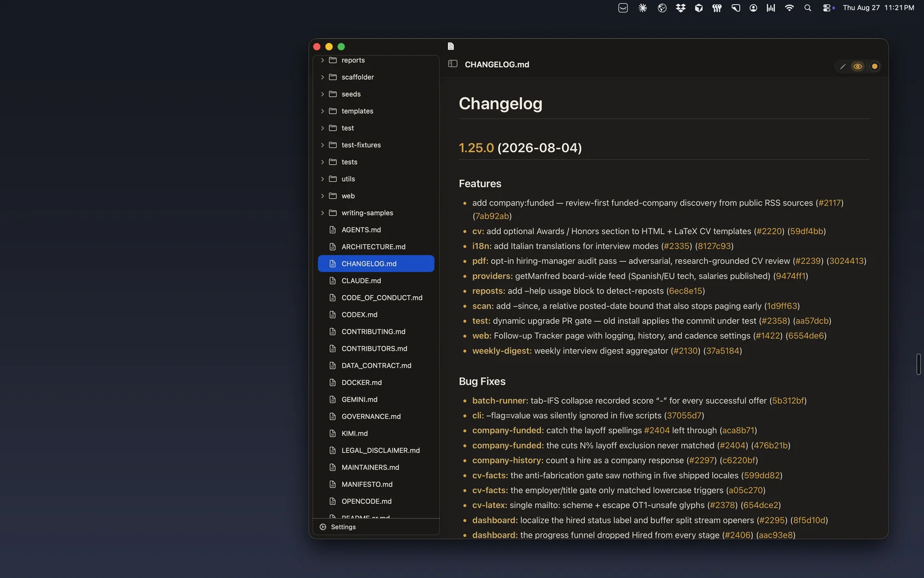Expand the templates folder chevron
Screen dimensions: 924x578
[x=322, y=111]
